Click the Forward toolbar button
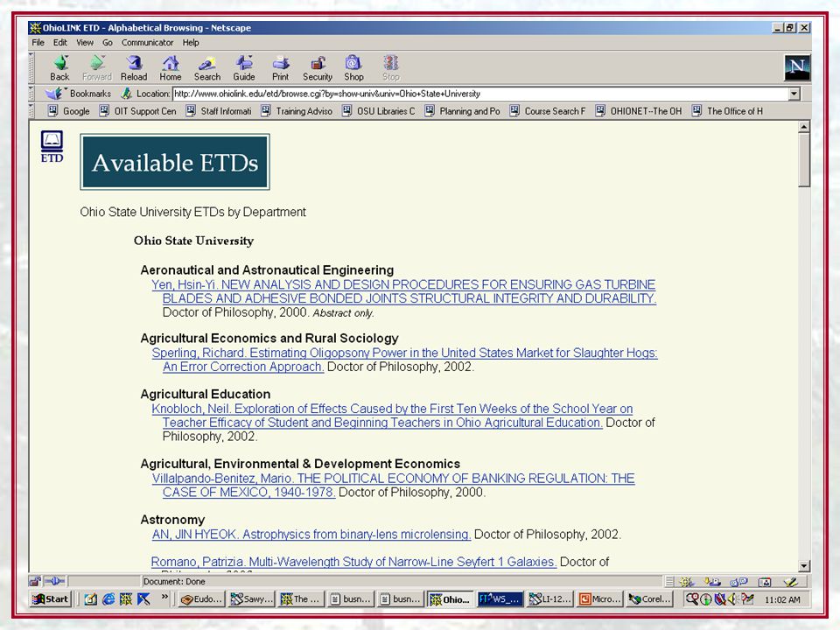 [x=97, y=68]
